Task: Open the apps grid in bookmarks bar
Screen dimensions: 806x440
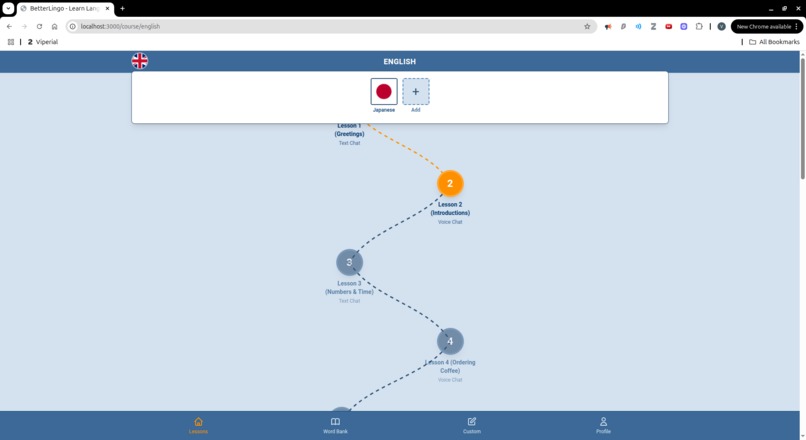Action: click(x=11, y=42)
